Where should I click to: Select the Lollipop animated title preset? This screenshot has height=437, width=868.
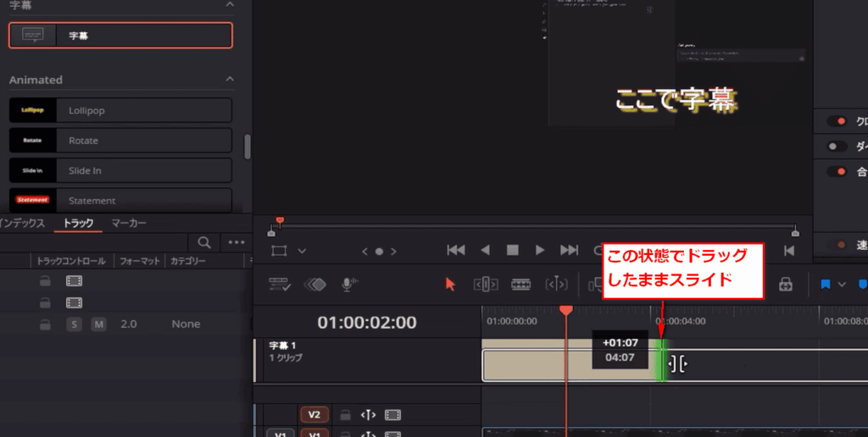pos(120,110)
